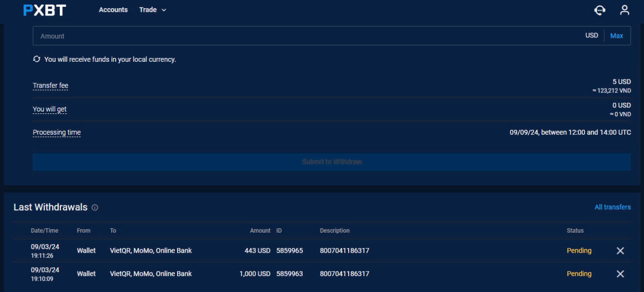The height and width of the screenshot is (292, 644).
Task: Click the 443 USD amount cell
Action: click(x=258, y=251)
